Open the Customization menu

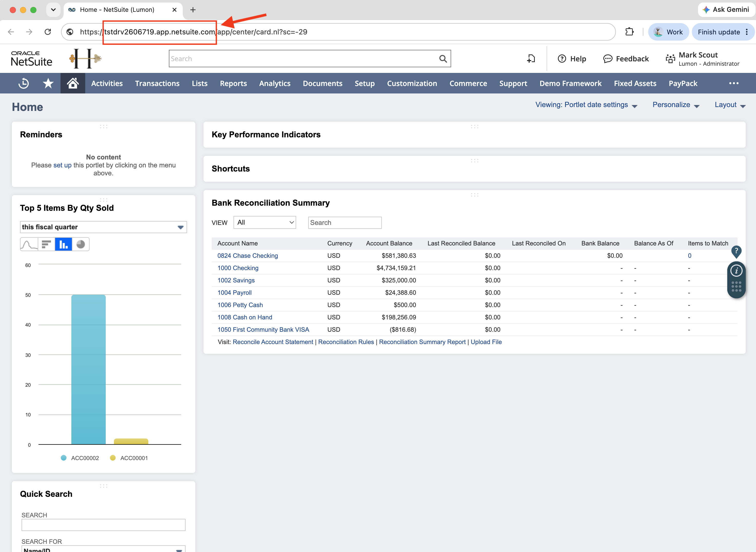[x=412, y=83]
